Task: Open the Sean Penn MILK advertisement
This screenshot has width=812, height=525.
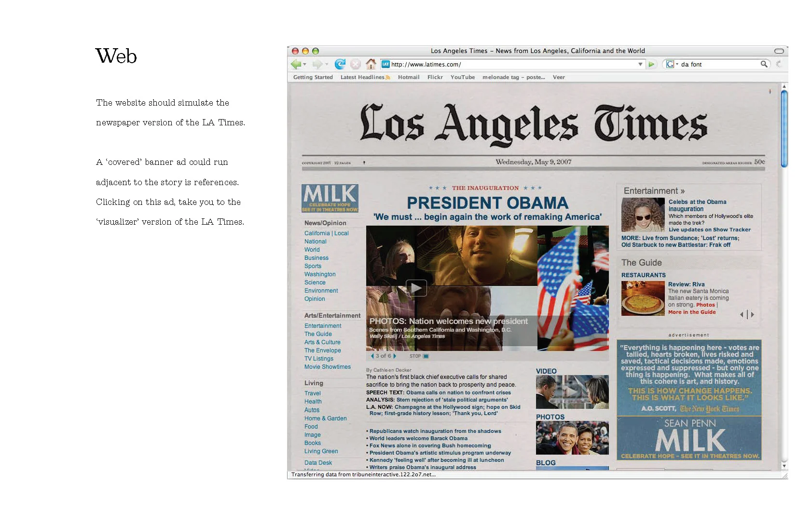Action: [x=689, y=400]
